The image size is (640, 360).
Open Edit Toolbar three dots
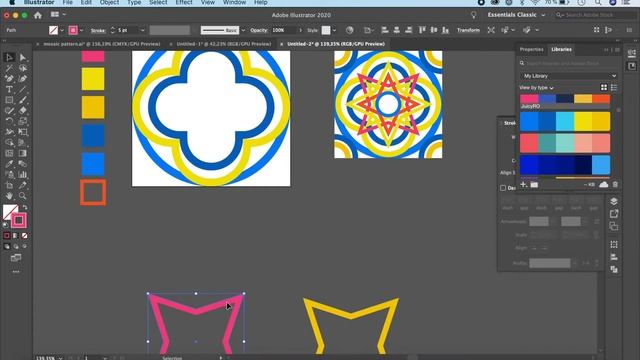(x=16, y=272)
